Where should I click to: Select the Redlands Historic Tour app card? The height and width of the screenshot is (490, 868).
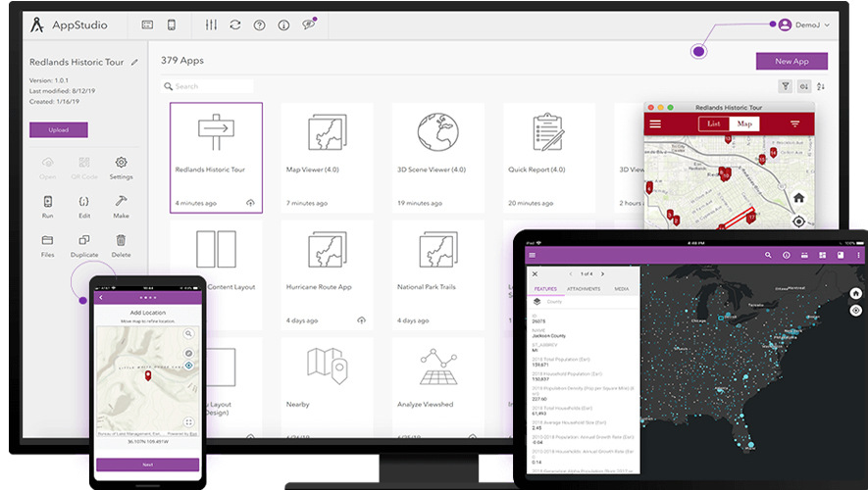pyautogui.click(x=217, y=158)
